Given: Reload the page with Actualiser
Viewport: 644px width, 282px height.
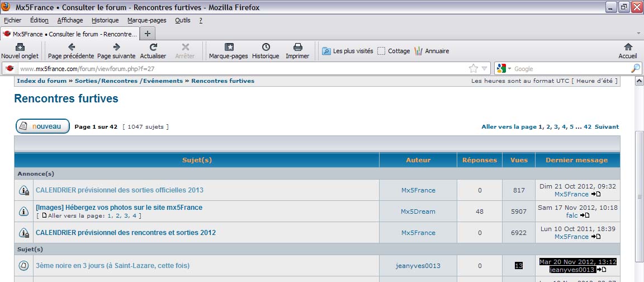Looking at the screenshot, I should [153, 51].
